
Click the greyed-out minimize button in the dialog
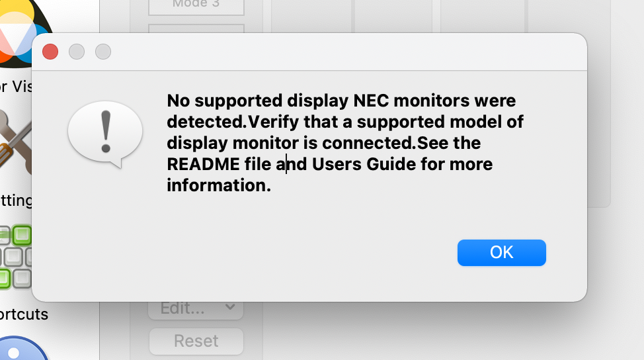pos(77,52)
